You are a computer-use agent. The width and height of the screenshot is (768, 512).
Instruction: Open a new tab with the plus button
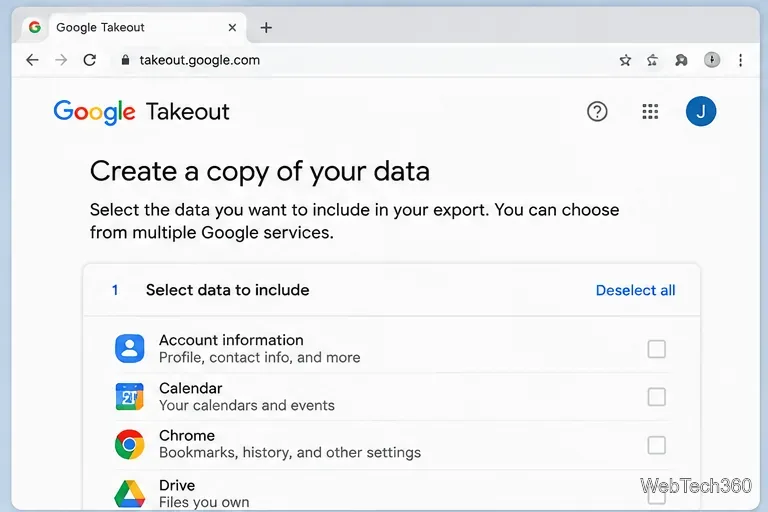(266, 27)
